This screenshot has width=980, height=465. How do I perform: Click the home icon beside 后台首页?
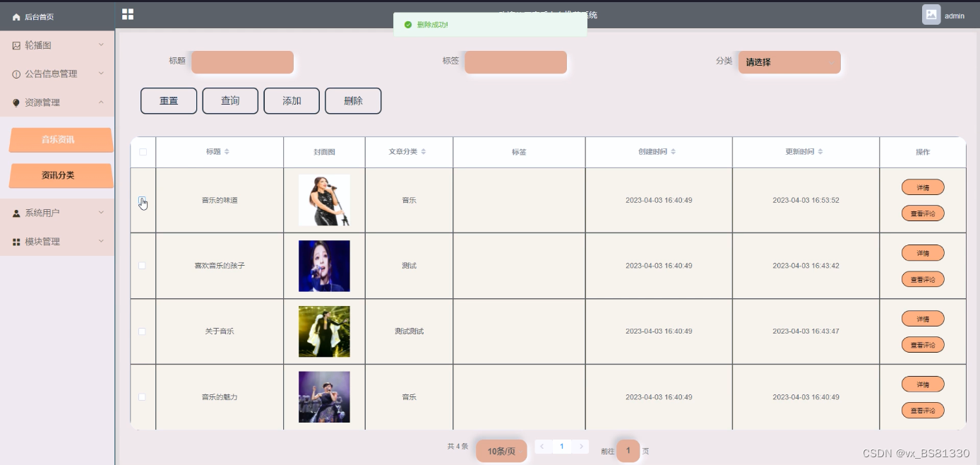tap(16, 17)
